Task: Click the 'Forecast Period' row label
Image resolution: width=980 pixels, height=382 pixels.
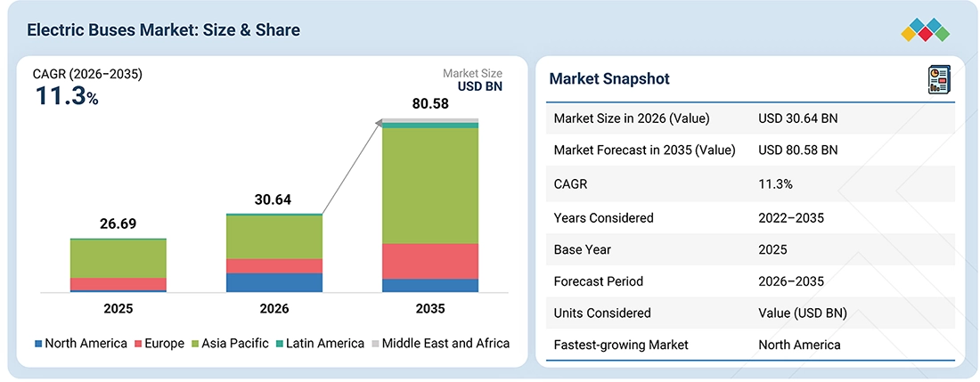Action: click(598, 281)
